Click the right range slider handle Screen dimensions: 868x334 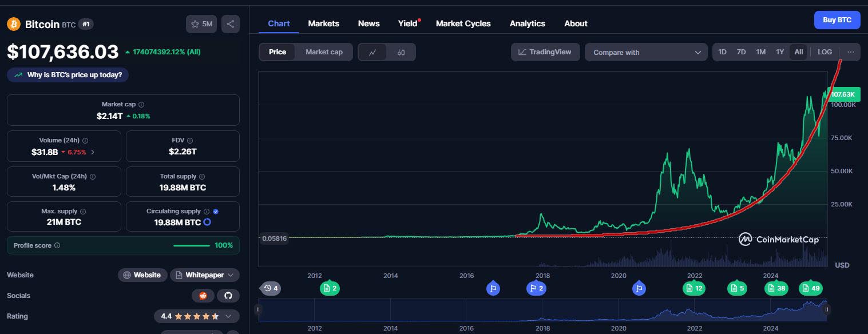(x=828, y=309)
